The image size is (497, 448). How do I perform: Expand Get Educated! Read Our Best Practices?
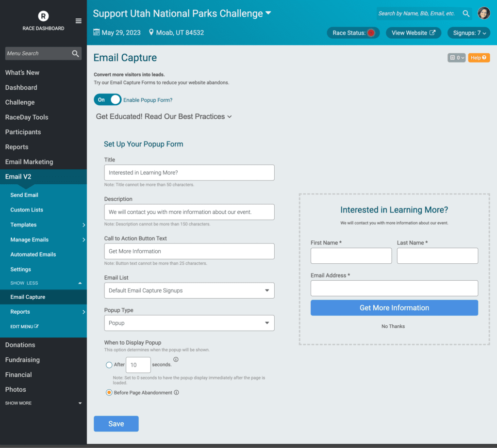164,116
